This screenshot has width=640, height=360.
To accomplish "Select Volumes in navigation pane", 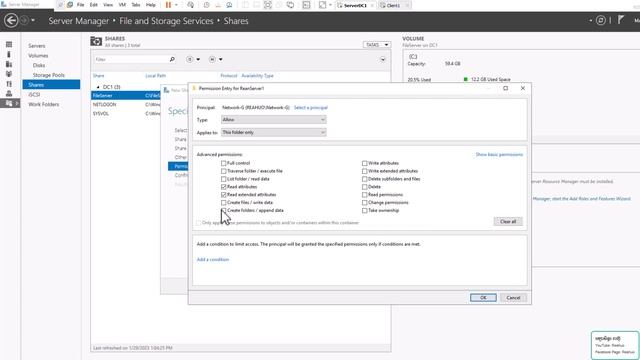I will coord(38,56).
